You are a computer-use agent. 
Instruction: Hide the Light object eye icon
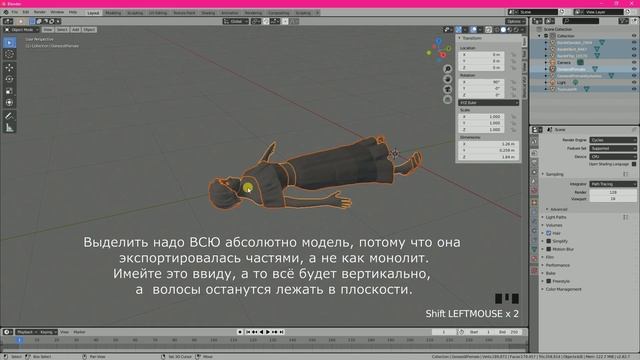pyautogui.click(x=634, y=82)
